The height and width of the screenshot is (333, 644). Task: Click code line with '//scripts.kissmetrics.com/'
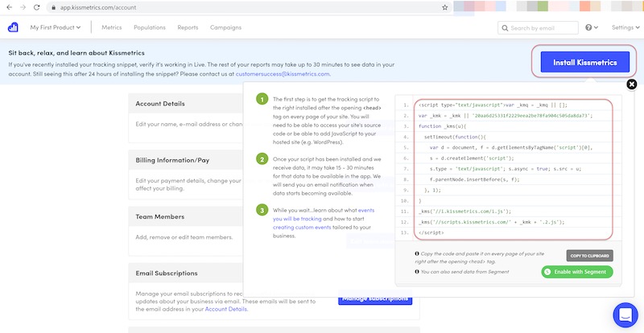492,222
